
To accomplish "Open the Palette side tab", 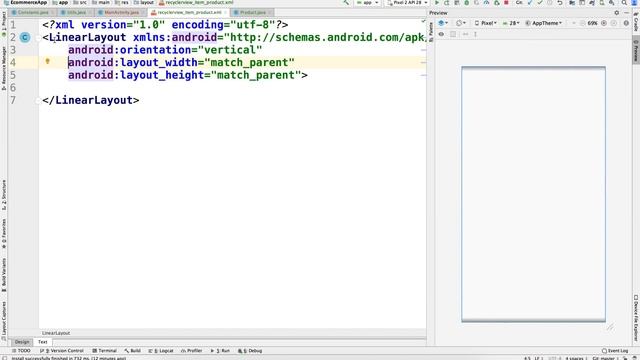I will coord(431,31).
